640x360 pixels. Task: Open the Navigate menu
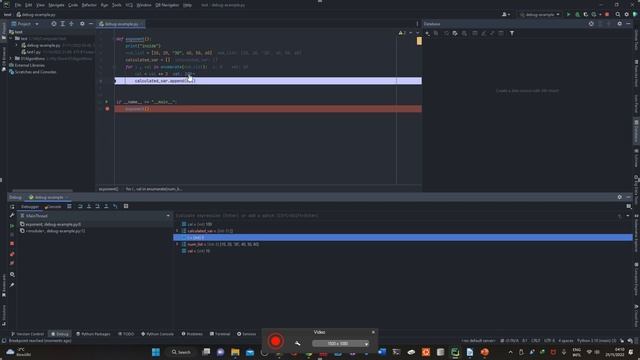(56, 5)
